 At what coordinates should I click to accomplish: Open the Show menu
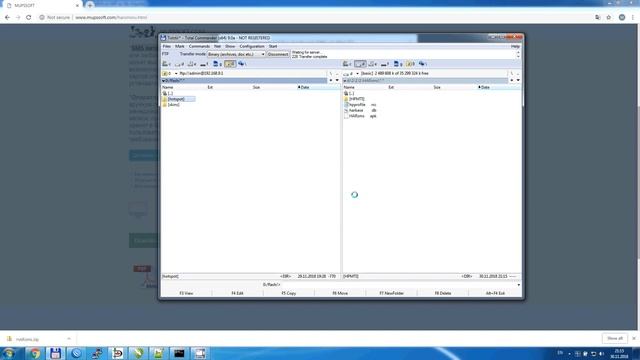coord(230,47)
